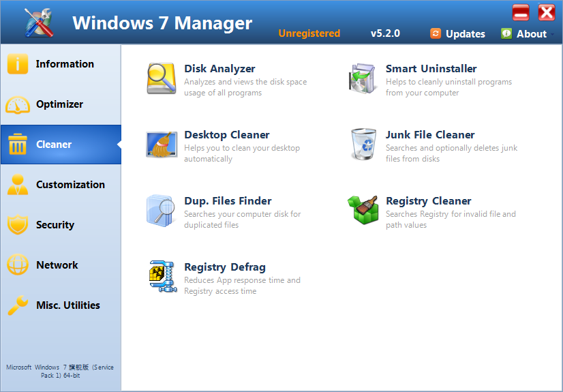Switch to the Information tab
563x392 pixels.
[61, 64]
